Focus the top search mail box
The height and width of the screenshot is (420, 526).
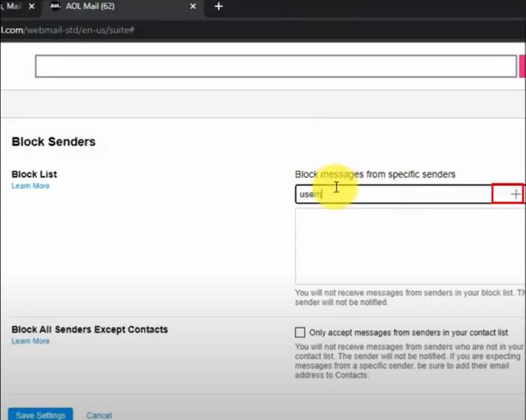[x=275, y=66]
